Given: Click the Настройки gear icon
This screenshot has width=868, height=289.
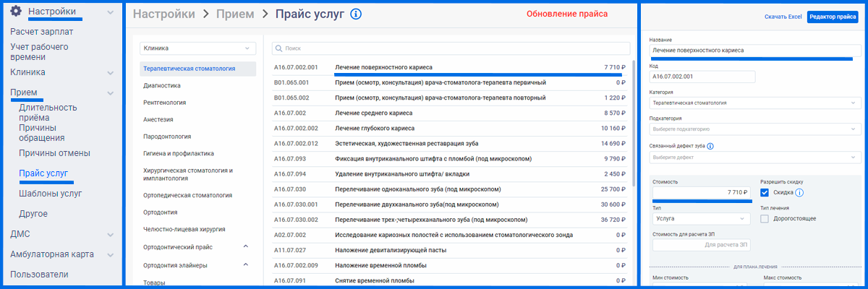Looking at the screenshot, I should (16, 12).
